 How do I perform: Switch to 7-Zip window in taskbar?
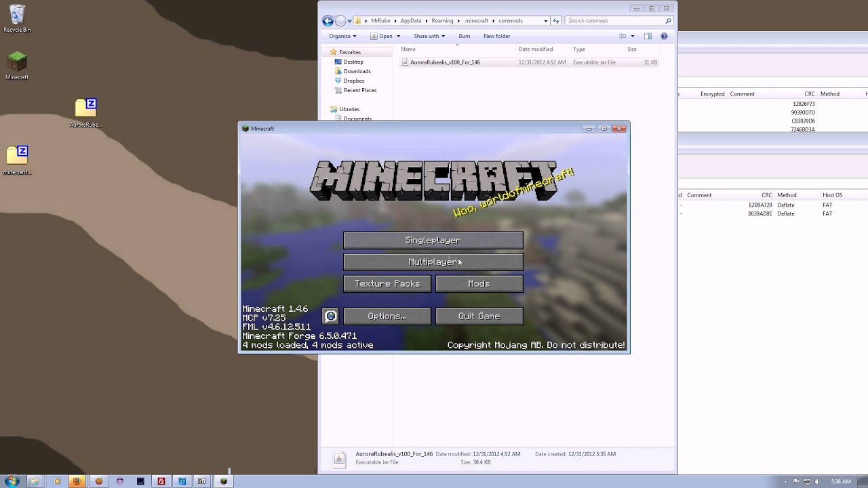point(202,481)
